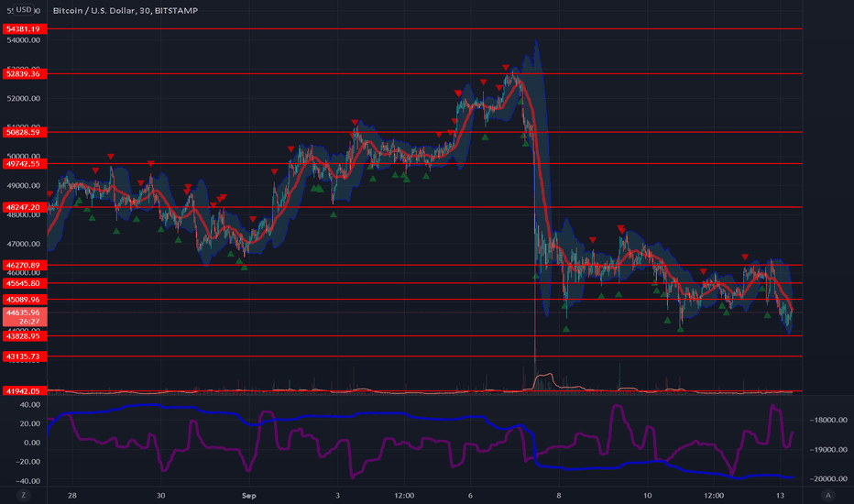Select the 49742.55 red price label
The image size is (854, 504).
click(25, 163)
